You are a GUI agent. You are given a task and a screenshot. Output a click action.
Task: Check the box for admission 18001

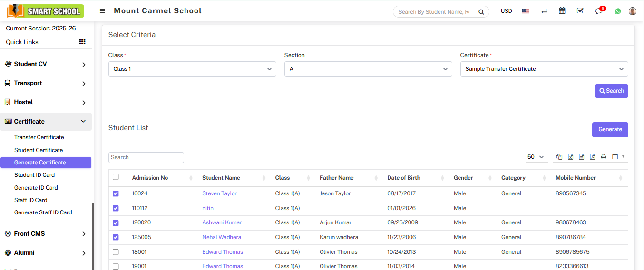[116, 252]
